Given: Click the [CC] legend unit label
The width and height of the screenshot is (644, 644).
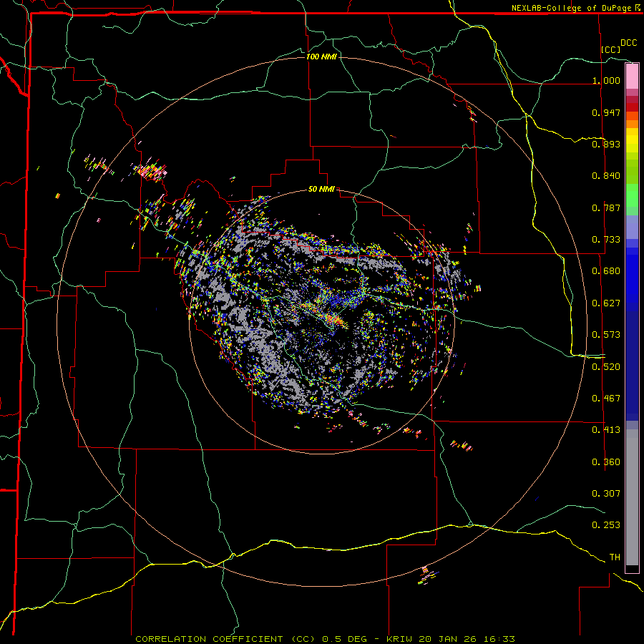Looking at the screenshot, I should coord(611,49).
